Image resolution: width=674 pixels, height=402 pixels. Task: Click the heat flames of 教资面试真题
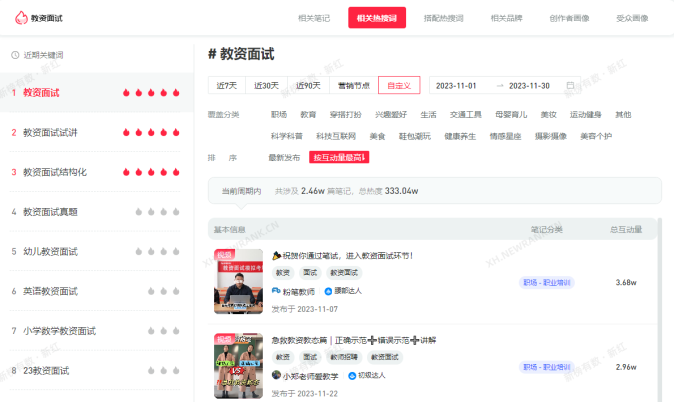pos(157,212)
